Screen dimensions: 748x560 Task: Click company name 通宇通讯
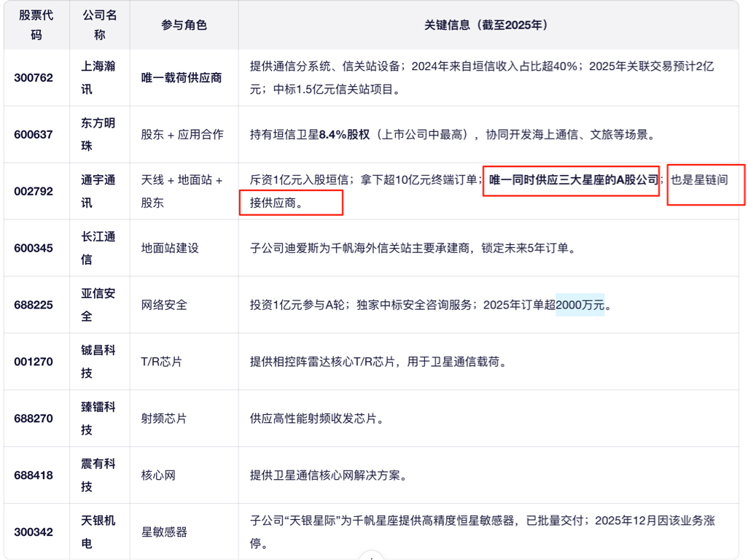click(98, 191)
